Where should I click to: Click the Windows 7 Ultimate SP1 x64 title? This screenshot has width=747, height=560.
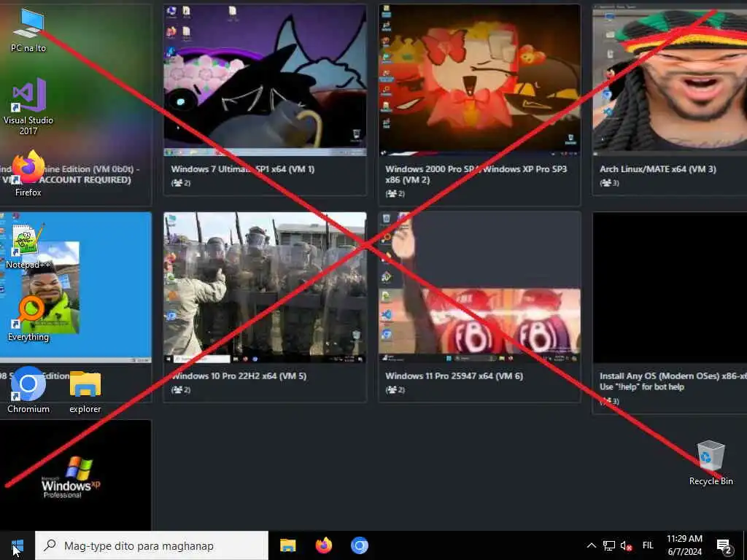click(x=243, y=169)
